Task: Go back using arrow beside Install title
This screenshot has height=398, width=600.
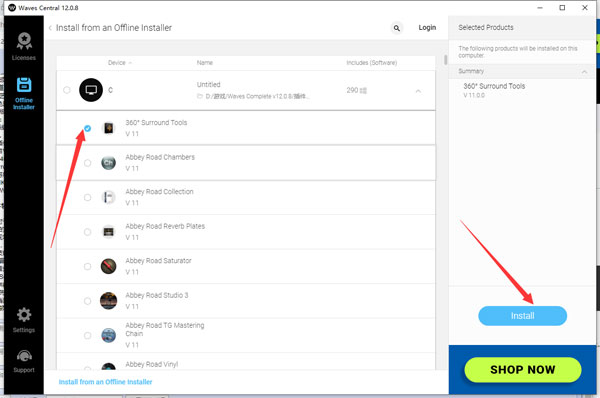Action: point(50,28)
